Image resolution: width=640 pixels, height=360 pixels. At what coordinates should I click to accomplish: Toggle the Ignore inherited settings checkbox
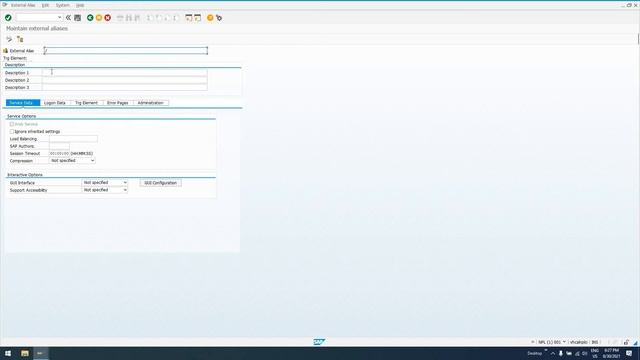pyautogui.click(x=12, y=131)
